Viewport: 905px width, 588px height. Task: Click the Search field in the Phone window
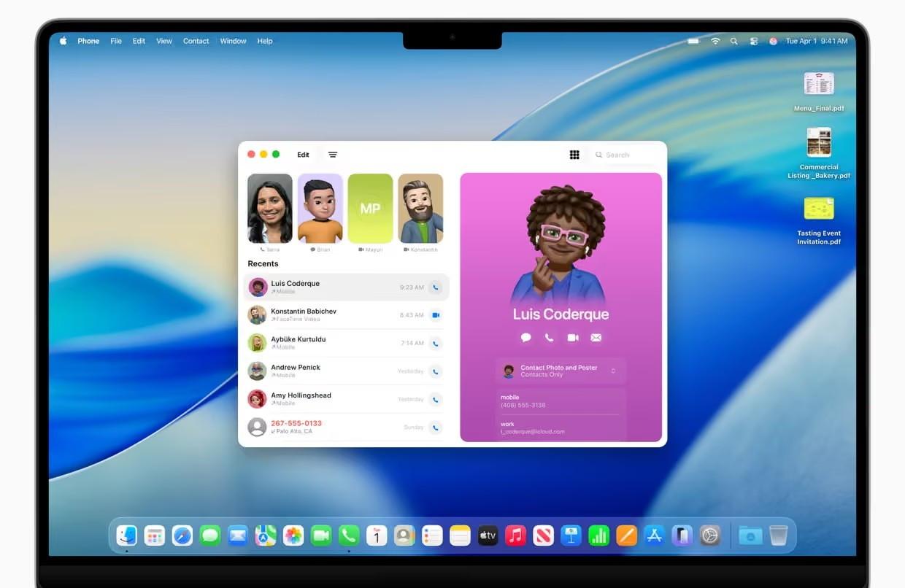(x=623, y=155)
